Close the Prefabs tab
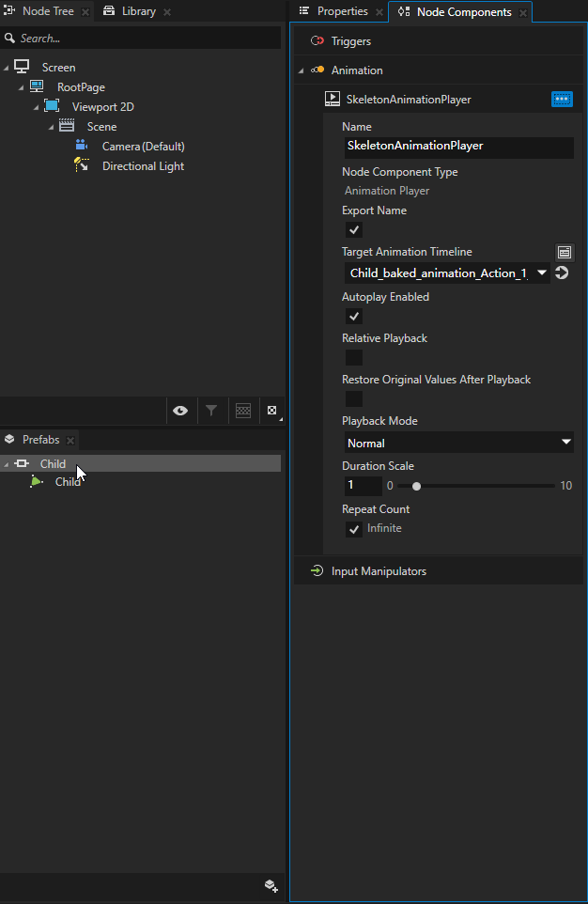This screenshot has width=588, height=904. coord(70,441)
